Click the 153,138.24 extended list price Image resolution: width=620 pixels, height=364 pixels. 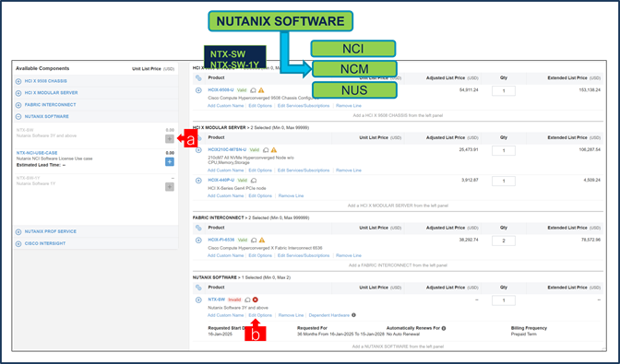click(x=590, y=90)
